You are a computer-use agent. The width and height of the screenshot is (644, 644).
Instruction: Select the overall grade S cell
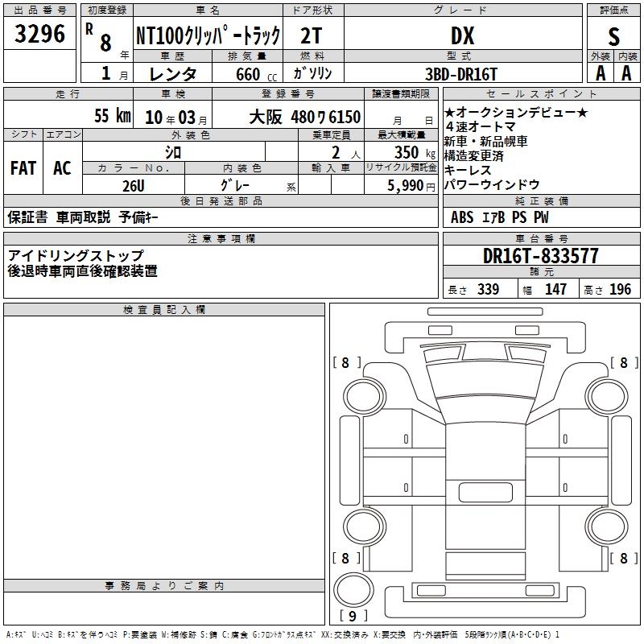coord(613,35)
